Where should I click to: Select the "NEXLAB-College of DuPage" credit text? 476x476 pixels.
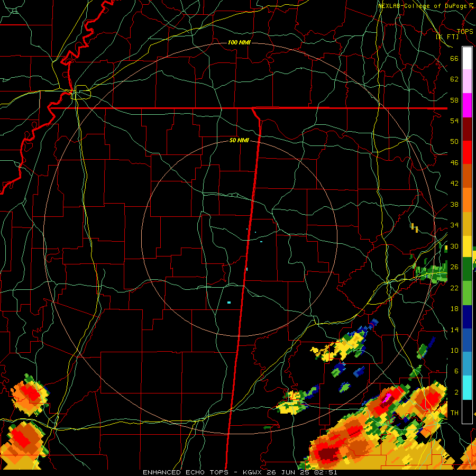(423, 6)
